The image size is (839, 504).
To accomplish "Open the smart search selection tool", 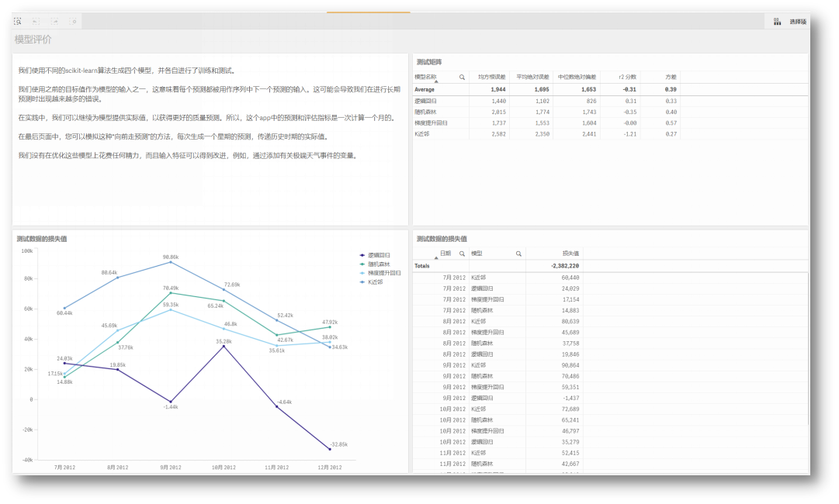I will pyautogui.click(x=18, y=22).
